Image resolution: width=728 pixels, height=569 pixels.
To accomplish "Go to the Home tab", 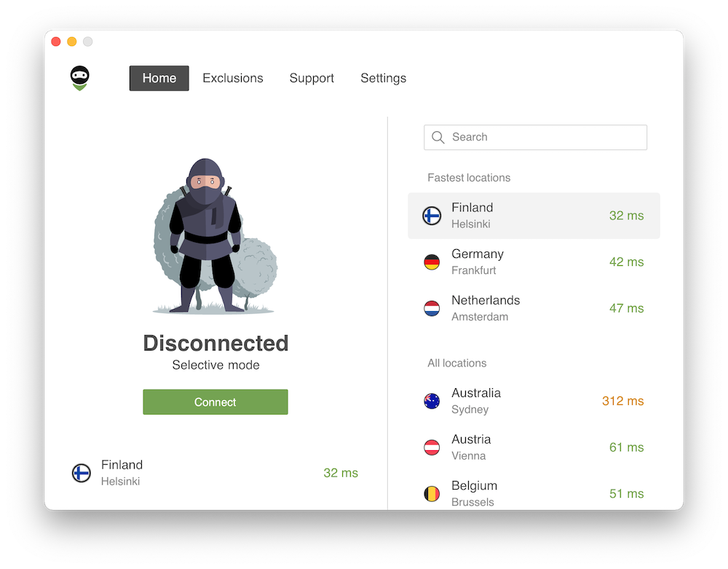I will coord(159,78).
